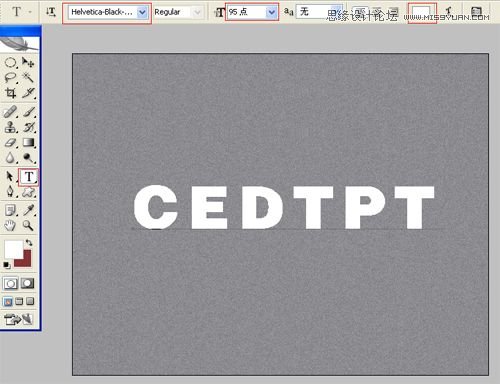Click the feather logo at toolbox top
This screenshot has width=500, height=384.
pos(20,44)
